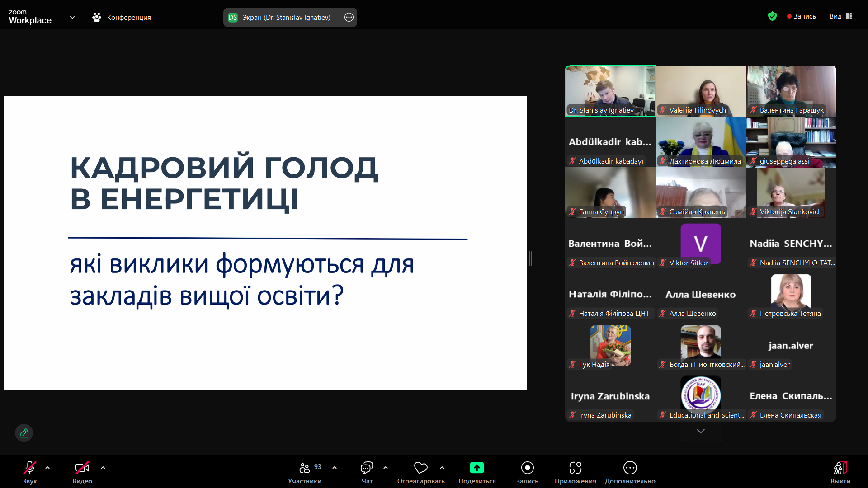Image resolution: width=868 pixels, height=488 pixels.
Task: Click Выйти leave meeting button
Action: pos(840,468)
